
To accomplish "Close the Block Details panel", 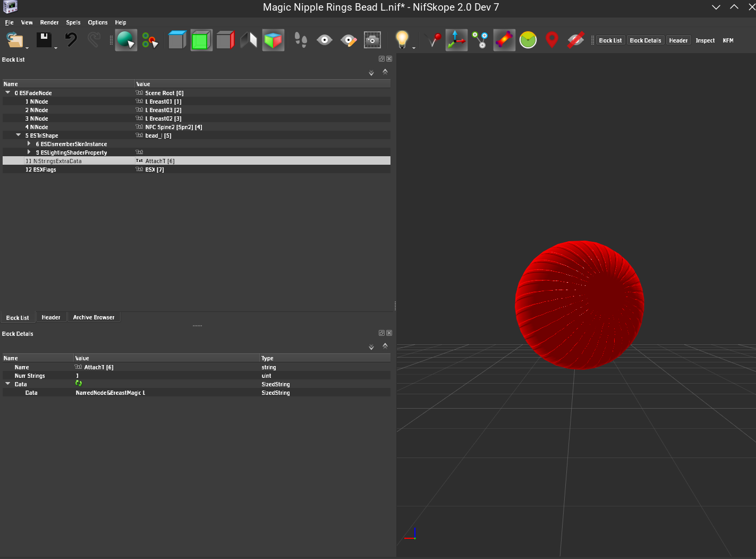I will [x=389, y=333].
